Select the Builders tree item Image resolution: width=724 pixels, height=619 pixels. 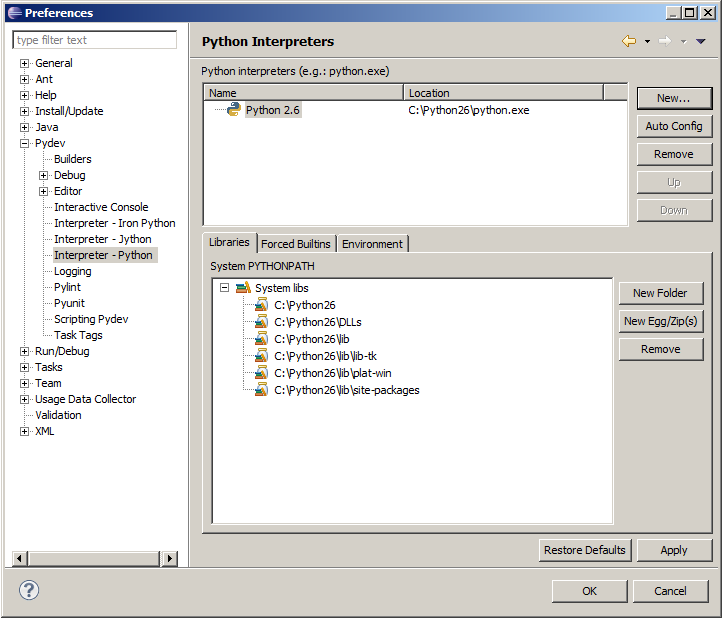click(x=73, y=159)
